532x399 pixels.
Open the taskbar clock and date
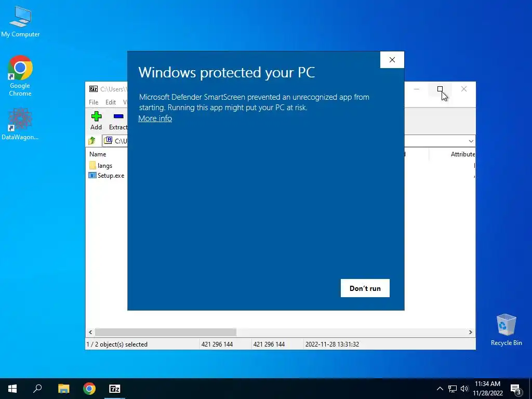click(x=487, y=389)
